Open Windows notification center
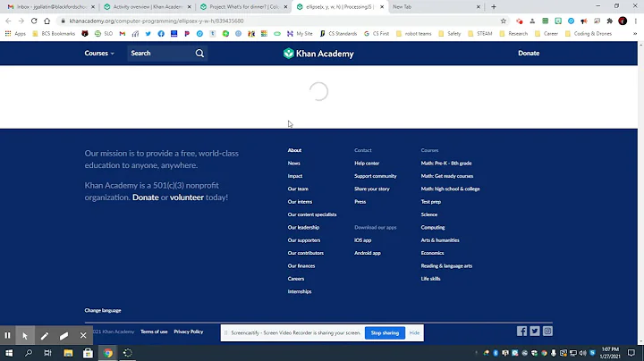644x361 pixels. coord(631,353)
